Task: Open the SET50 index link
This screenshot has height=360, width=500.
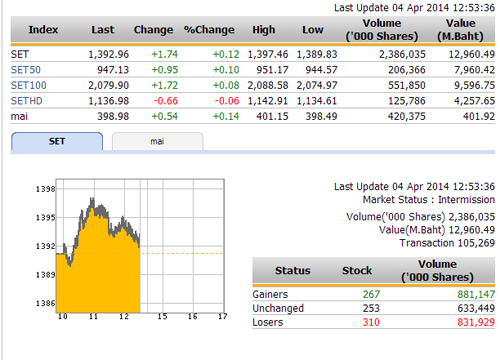Action: coord(26,70)
